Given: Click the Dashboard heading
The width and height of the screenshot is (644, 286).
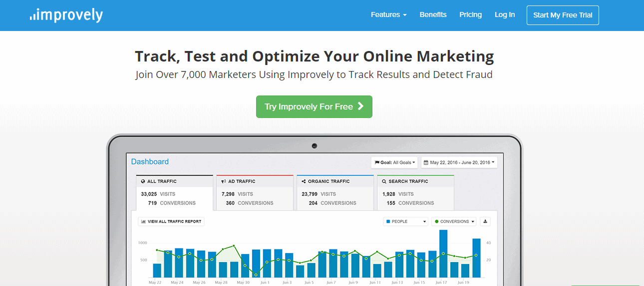Looking at the screenshot, I should [x=150, y=161].
